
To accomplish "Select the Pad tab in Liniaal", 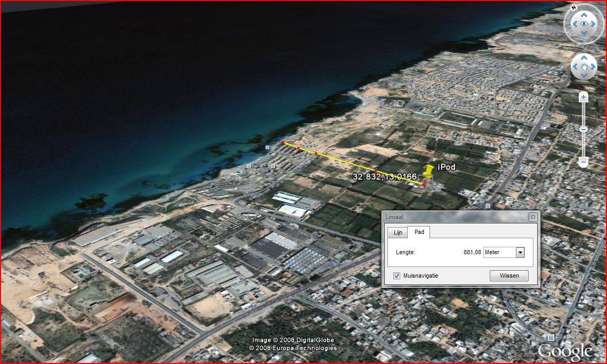I will [x=419, y=232].
